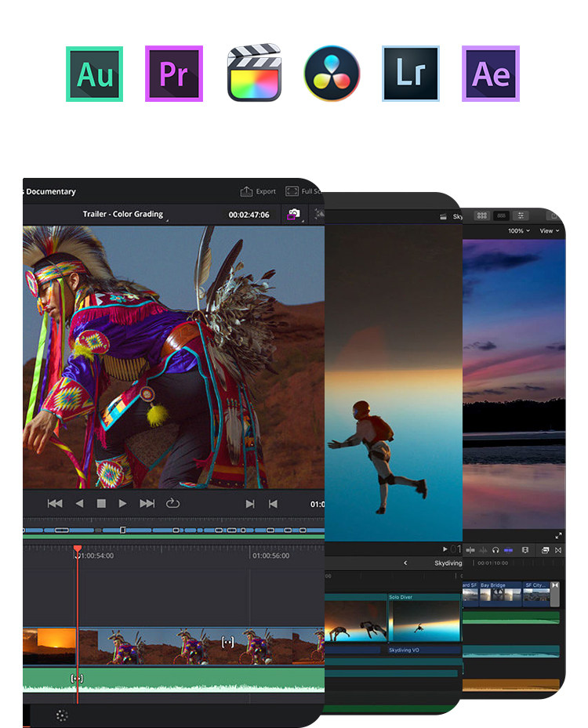588x728 pixels.
Task: Toggle the loop playback icon
Action: [172, 503]
